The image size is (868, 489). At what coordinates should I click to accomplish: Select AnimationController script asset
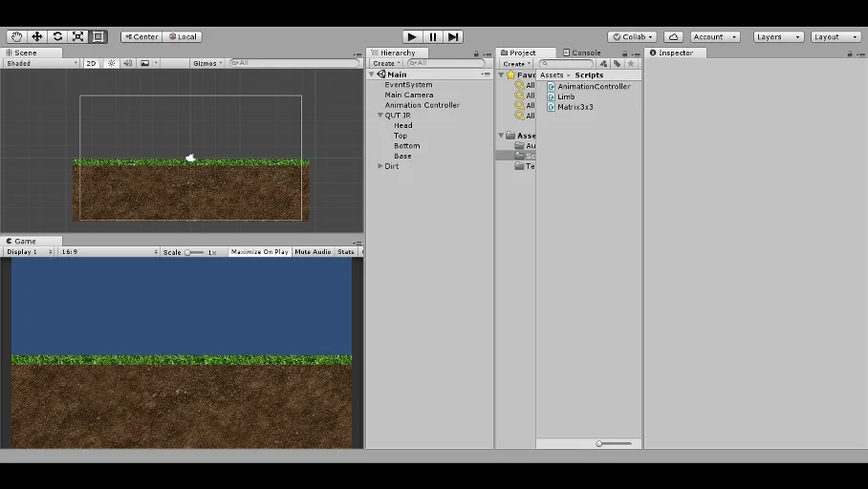point(589,86)
